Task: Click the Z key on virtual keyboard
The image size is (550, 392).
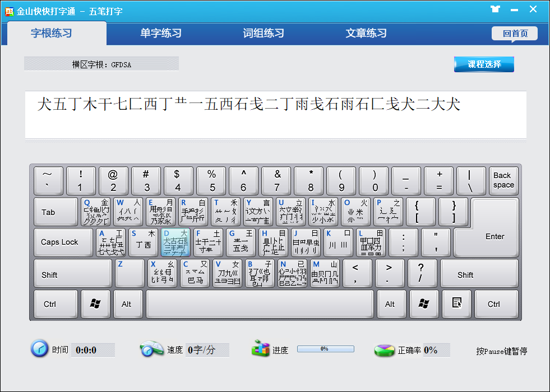Action: tap(130, 273)
